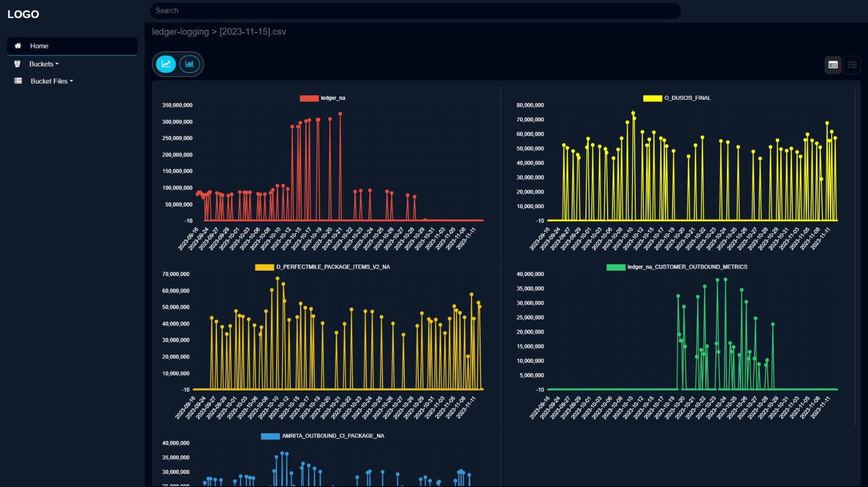The width and height of the screenshot is (868, 487).
Task: Select the table layout view icon
Action: [x=833, y=65]
